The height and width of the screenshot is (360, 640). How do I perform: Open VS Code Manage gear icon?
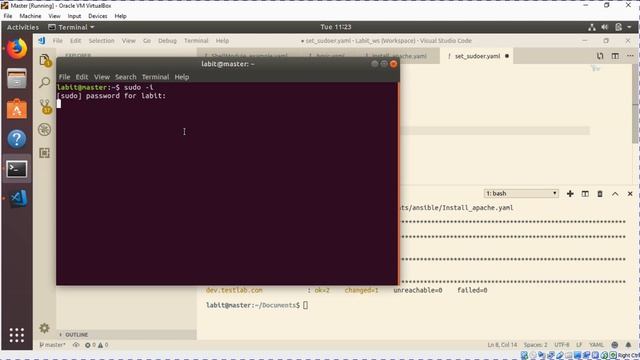[x=44, y=328]
